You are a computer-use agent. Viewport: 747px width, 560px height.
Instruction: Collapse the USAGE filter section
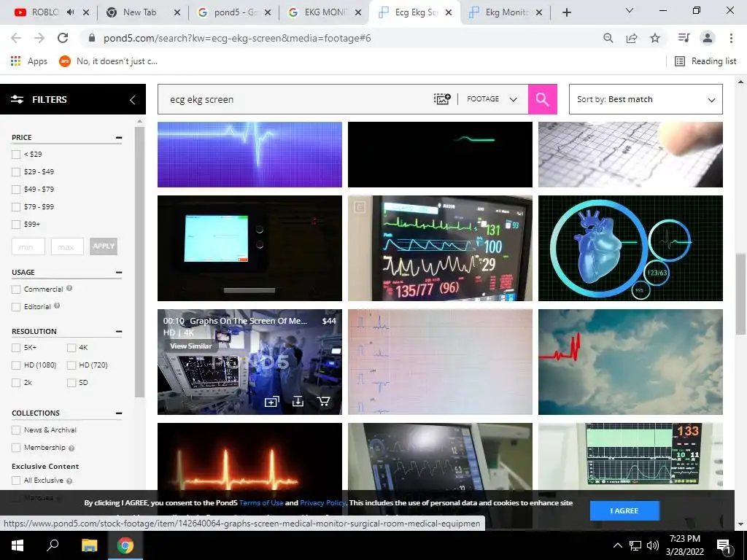point(119,273)
